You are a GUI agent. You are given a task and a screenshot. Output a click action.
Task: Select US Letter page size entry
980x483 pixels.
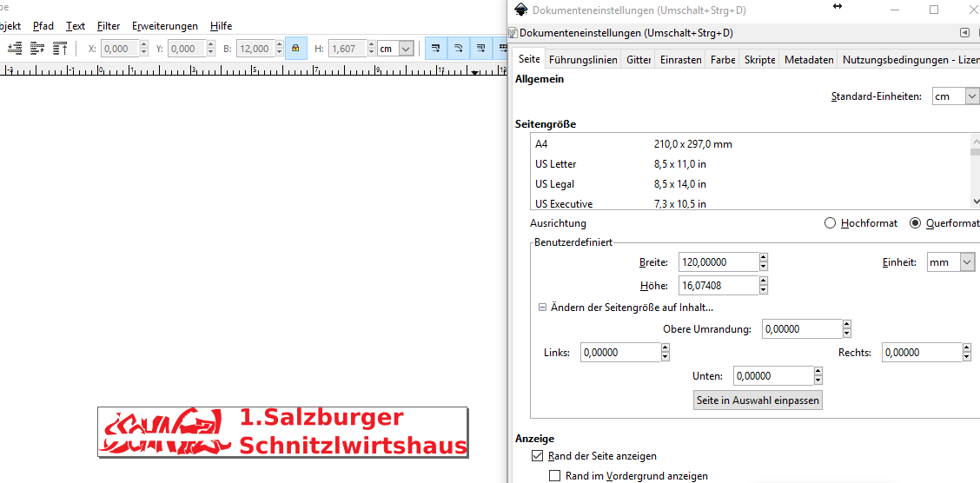pyautogui.click(x=556, y=164)
